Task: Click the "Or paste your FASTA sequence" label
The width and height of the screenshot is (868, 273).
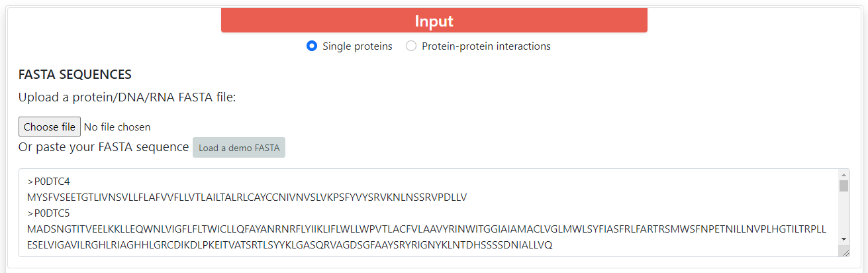Action: pos(104,147)
